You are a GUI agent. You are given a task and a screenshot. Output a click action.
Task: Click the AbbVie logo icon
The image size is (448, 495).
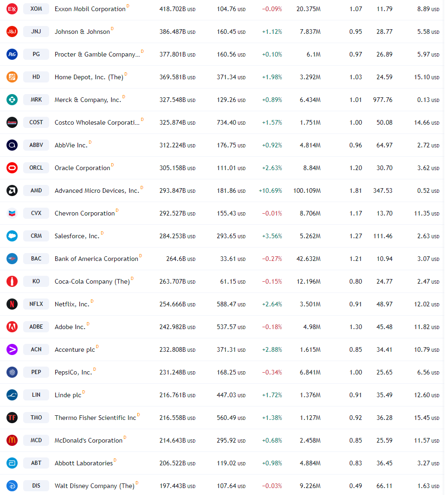[x=12, y=145]
